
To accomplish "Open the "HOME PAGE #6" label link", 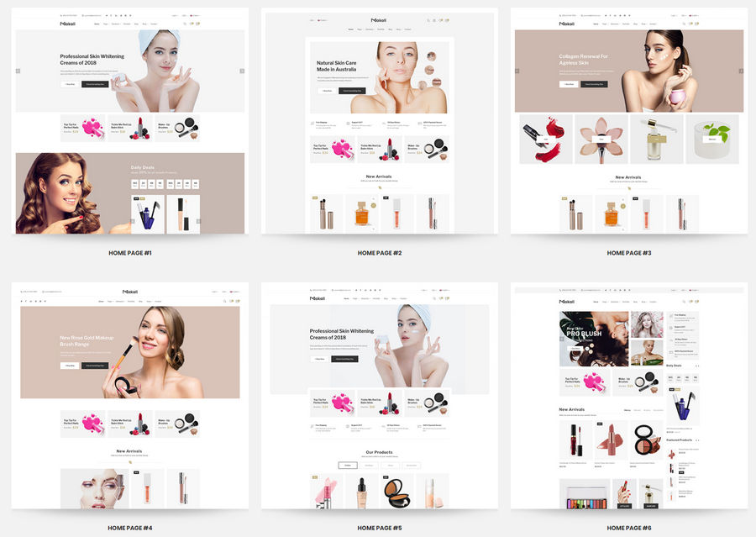I will coord(628,528).
